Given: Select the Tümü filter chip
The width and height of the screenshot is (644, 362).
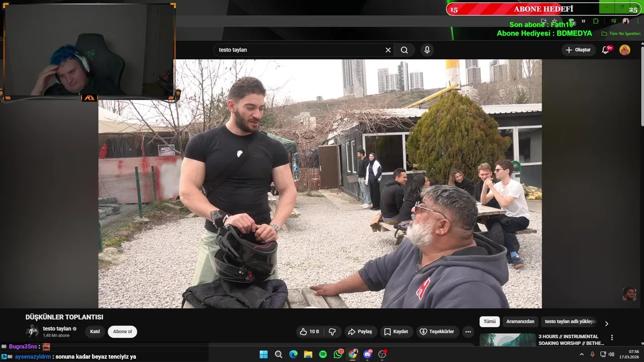Looking at the screenshot, I should pos(490,321).
